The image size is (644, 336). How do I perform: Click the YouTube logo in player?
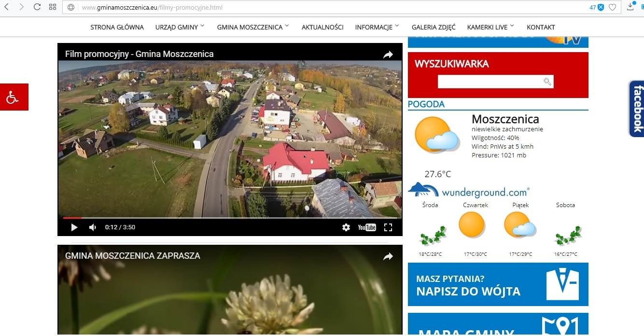(367, 227)
